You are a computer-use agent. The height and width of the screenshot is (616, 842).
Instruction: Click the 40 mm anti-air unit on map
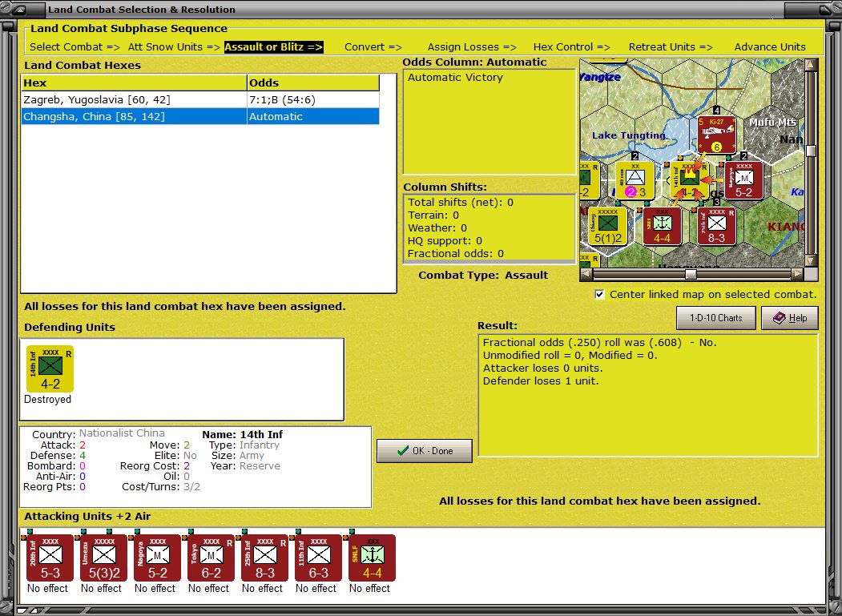tap(635, 180)
